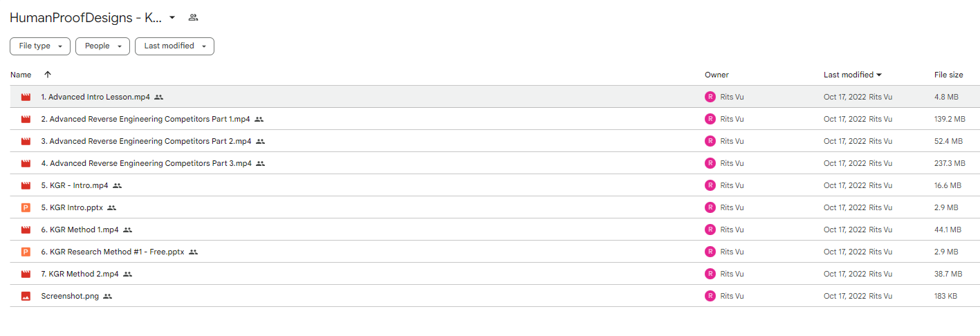The image size is (980, 336).
Task: Click the video icon for Advanced Intro Lesson.mp4
Action: point(26,97)
